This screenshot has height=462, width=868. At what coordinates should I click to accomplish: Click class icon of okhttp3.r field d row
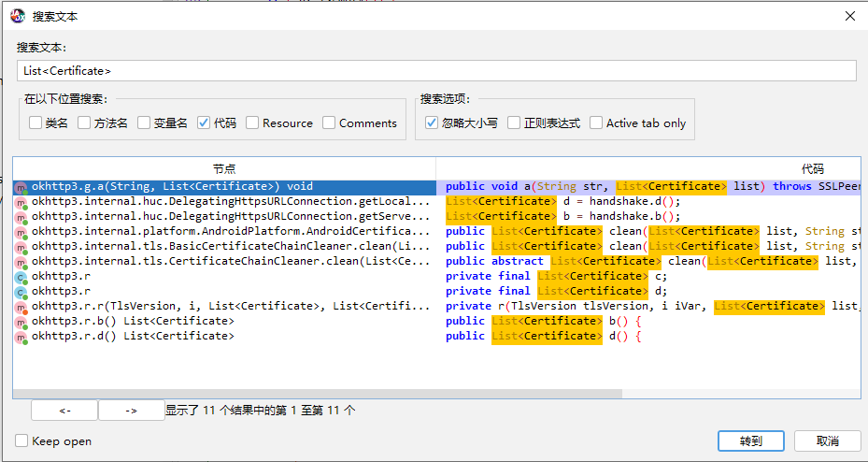click(x=21, y=292)
